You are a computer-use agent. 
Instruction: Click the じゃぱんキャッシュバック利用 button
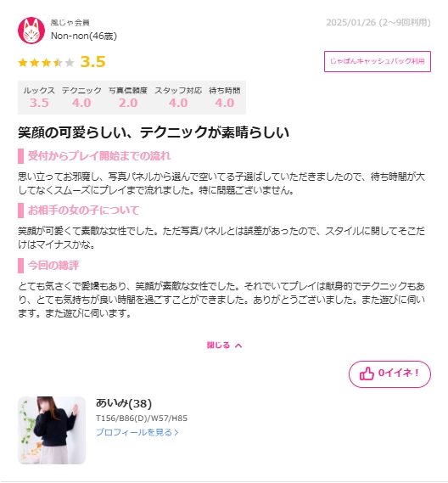[378, 61]
